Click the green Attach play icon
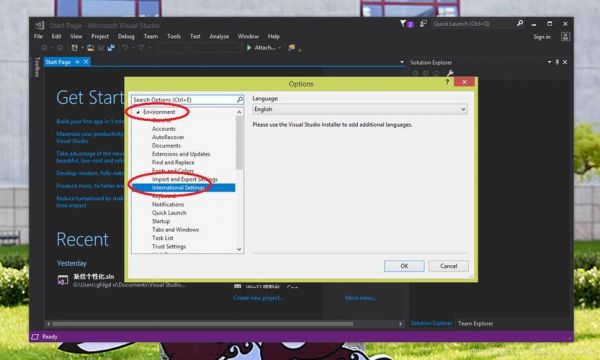The height and width of the screenshot is (360, 600). [x=249, y=48]
